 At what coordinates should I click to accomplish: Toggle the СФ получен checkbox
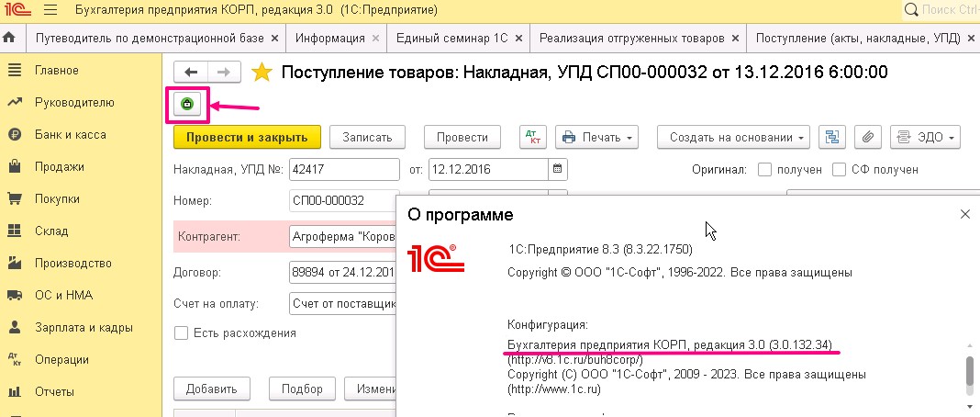(840, 169)
